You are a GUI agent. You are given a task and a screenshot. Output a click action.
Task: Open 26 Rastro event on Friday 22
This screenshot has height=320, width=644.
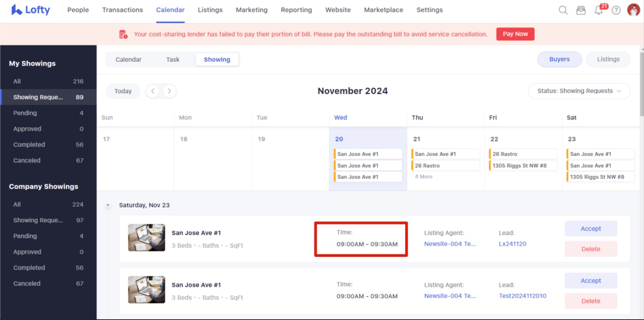[523, 154]
